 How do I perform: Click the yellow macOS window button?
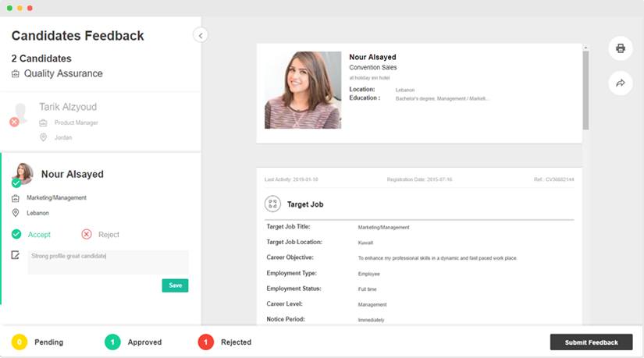click(20, 8)
